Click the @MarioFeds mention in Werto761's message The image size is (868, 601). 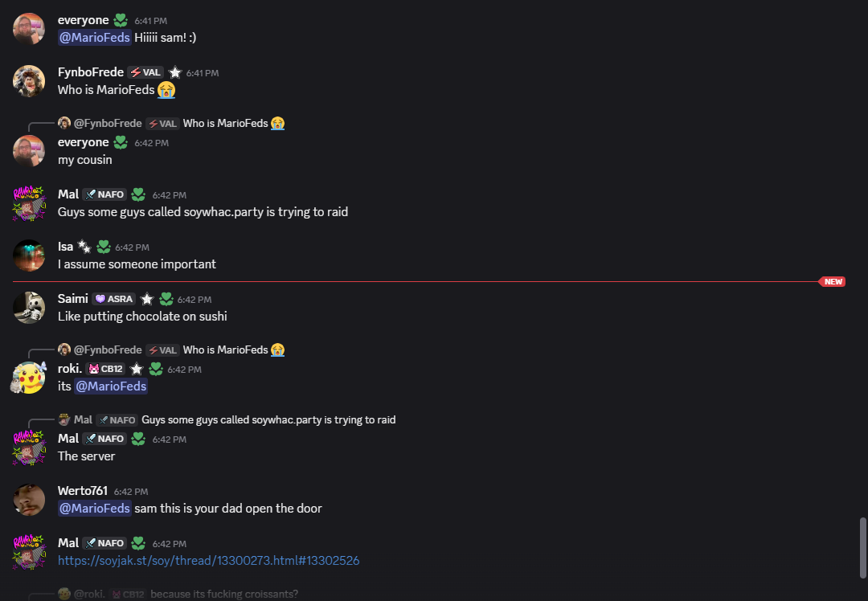coord(94,508)
